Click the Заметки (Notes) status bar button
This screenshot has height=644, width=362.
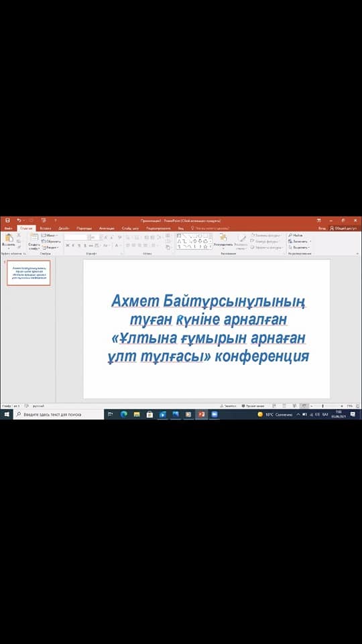[x=228, y=406]
